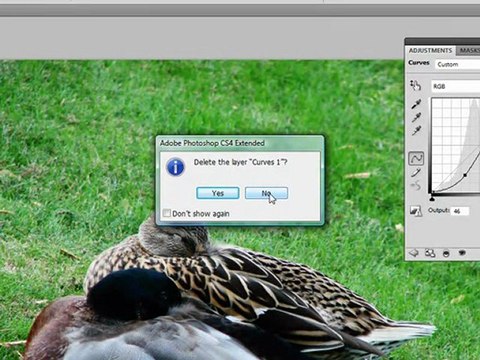Click the histogram recalculate warning icon
This screenshot has height=360, width=480.
[x=415, y=211]
